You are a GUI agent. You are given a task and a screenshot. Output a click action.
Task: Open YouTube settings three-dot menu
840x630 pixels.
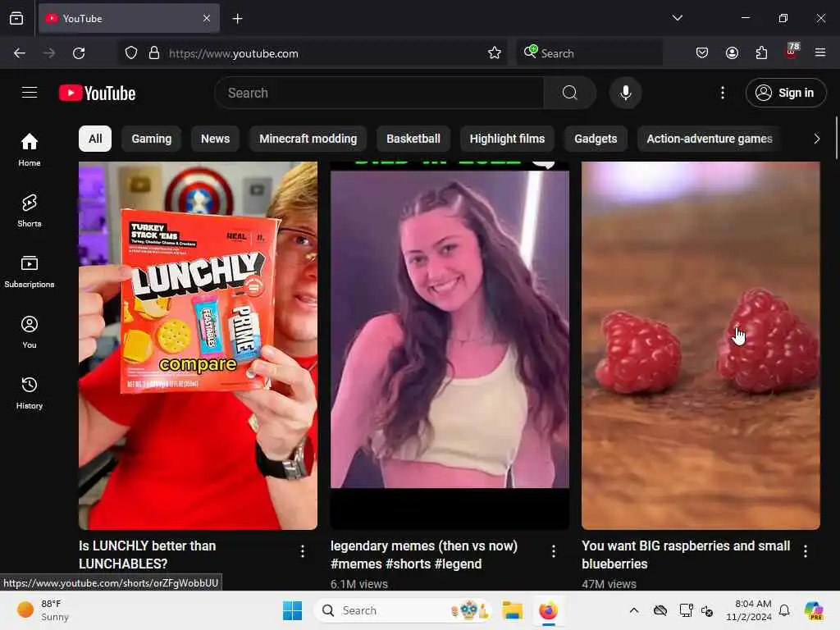tap(722, 93)
